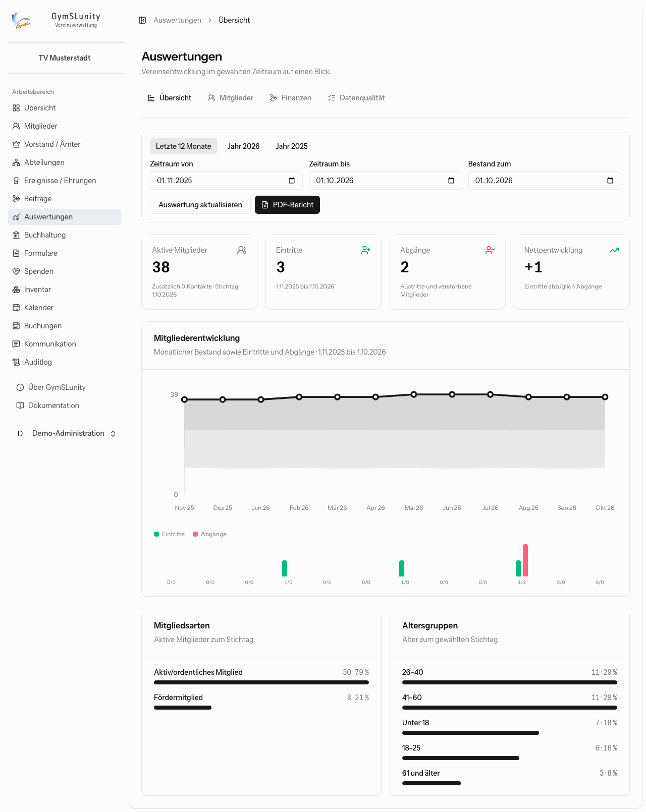Open calendar picker in Bestand zum field
646x812 pixels.
(610, 181)
